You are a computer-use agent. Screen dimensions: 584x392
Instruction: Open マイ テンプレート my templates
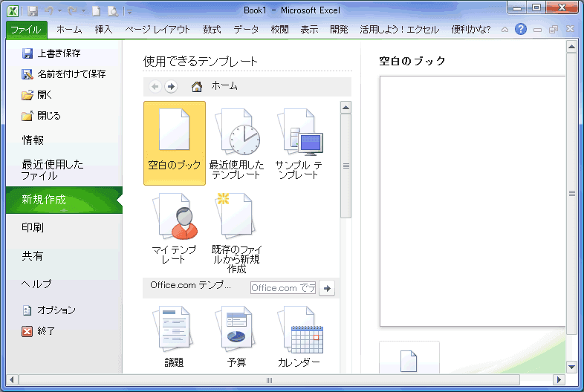(174, 227)
